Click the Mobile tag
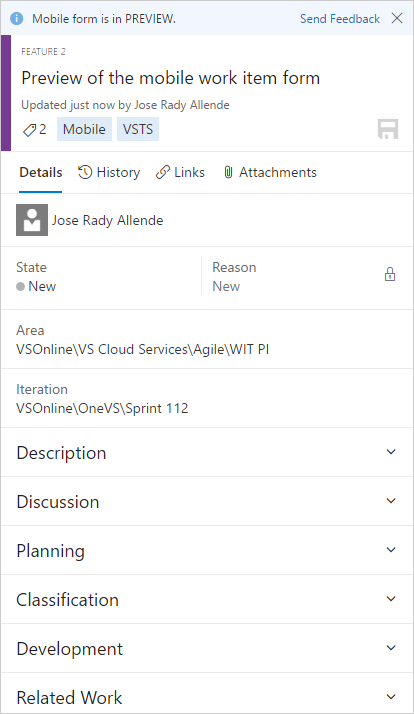 click(x=84, y=129)
